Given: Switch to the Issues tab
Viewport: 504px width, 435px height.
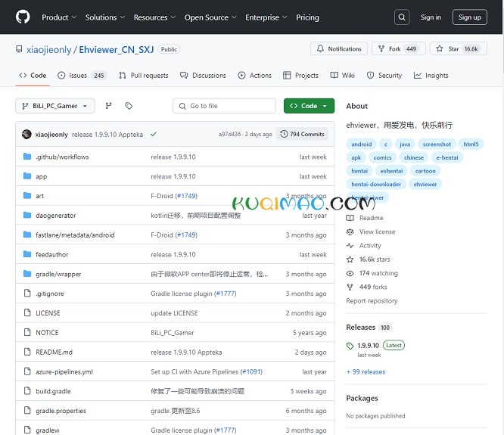Looking at the screenshot, I should [x=82, y=75].
